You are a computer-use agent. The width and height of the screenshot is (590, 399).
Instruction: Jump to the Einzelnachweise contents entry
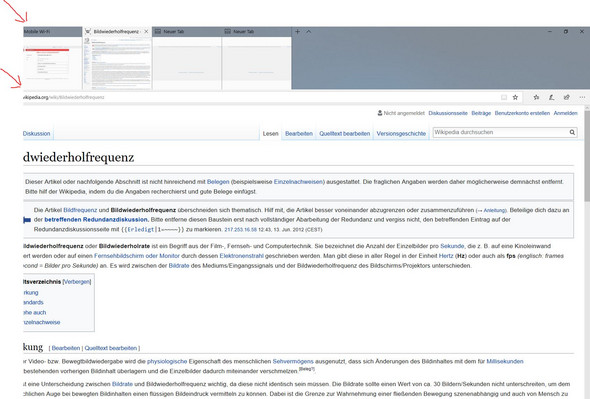click(42, 322)
